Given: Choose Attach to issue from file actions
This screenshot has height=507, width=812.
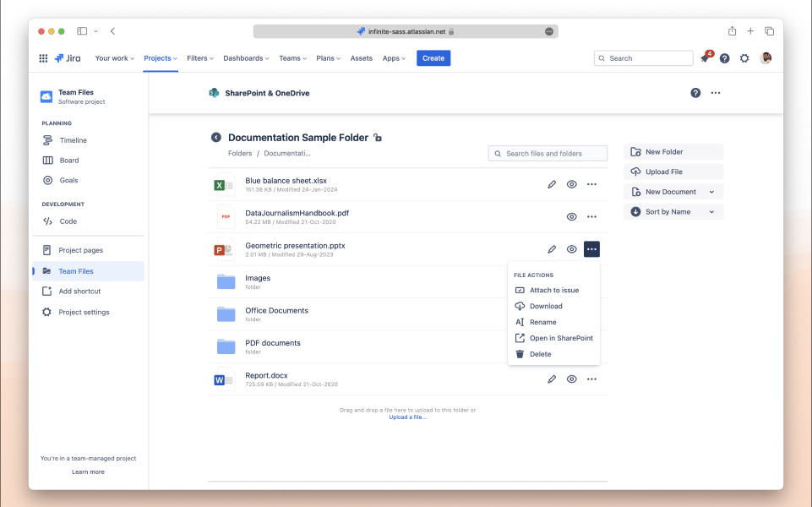Looking at the screenshot, I should click(553, 291).
